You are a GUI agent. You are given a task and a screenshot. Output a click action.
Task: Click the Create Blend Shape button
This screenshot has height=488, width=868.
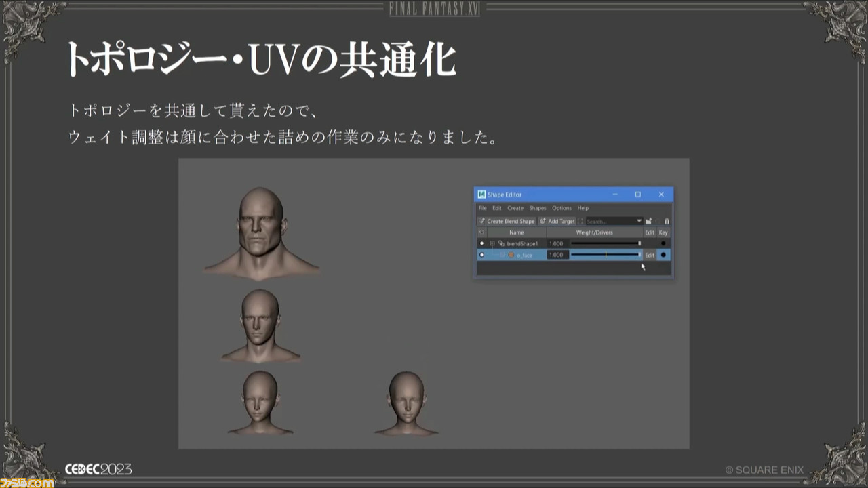pos(507,221)
